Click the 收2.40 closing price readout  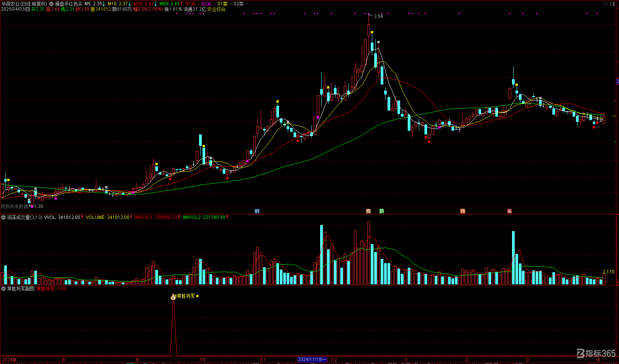tap(82, 9)
